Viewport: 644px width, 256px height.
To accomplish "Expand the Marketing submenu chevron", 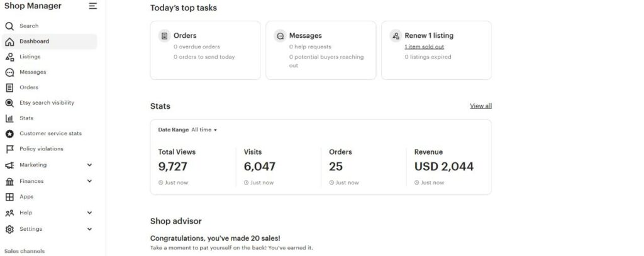I will [x=89, y=165].
